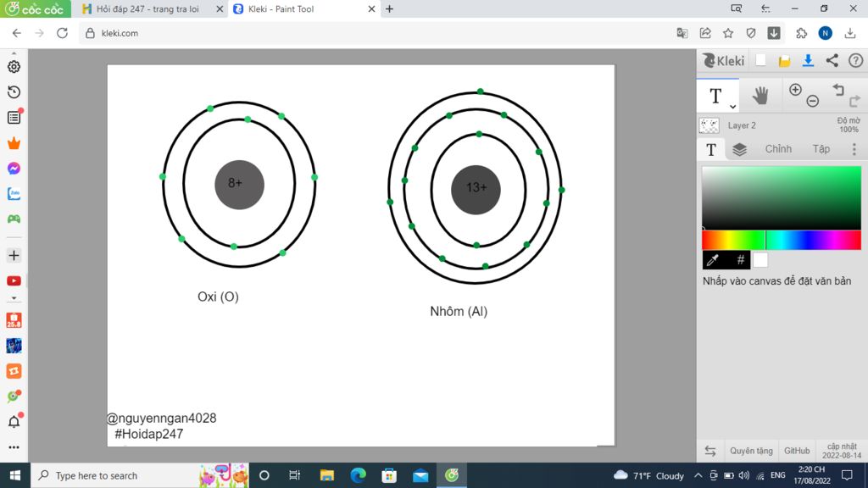This screenshot has height=488, width=868.
Task: Open Messenger in the sidebar
Action: tap(14, 169)
